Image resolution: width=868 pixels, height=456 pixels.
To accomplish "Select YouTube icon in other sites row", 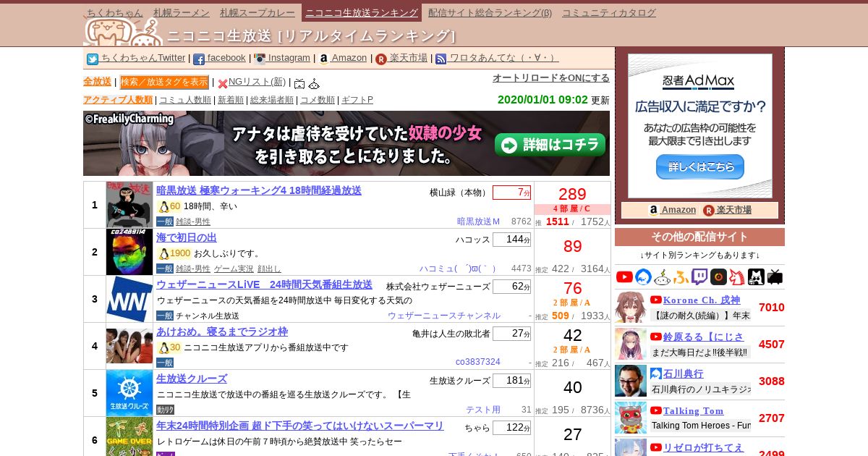I will (624, 276).
